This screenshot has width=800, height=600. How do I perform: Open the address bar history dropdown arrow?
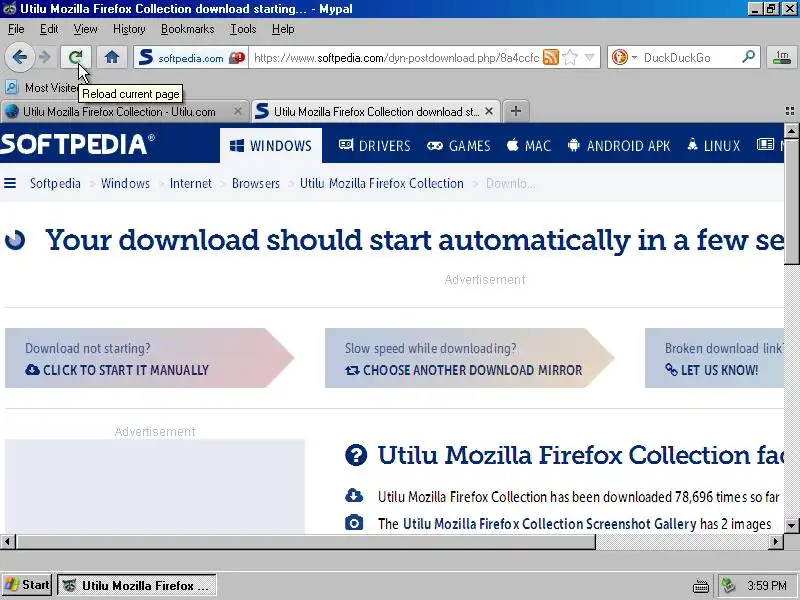589,58
